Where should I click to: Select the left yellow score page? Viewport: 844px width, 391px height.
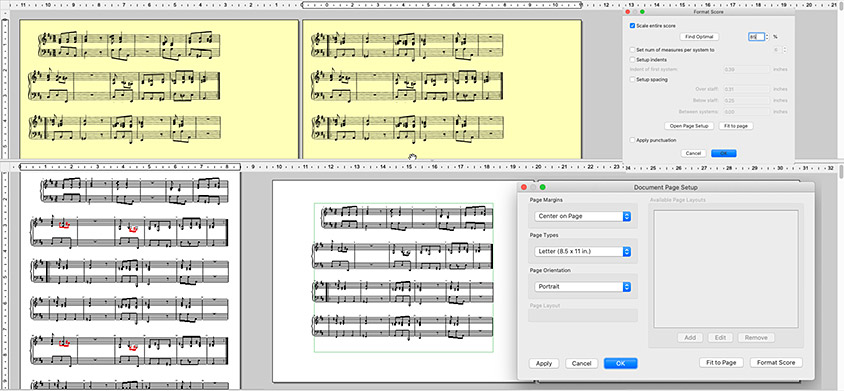(x=159, y=89)
